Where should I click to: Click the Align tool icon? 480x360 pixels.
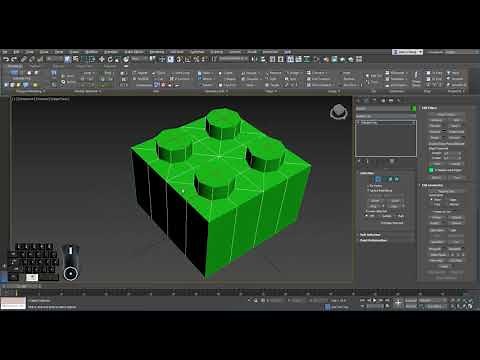(263, 59)
